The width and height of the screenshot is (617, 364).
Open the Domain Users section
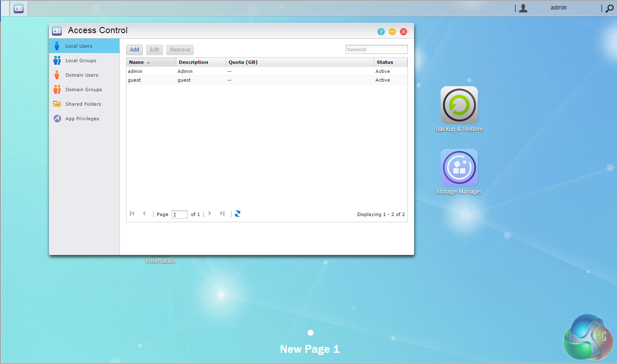82,75
